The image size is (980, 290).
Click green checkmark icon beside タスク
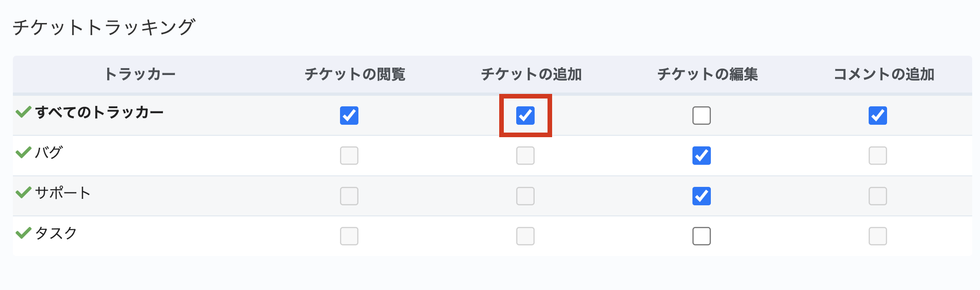[23, 233]
